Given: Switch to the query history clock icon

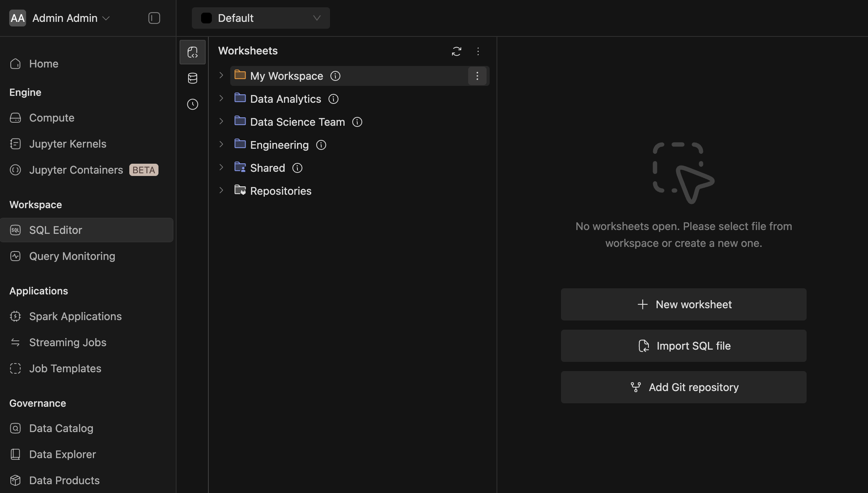Looking at the screenshot, I should (193, 104).
